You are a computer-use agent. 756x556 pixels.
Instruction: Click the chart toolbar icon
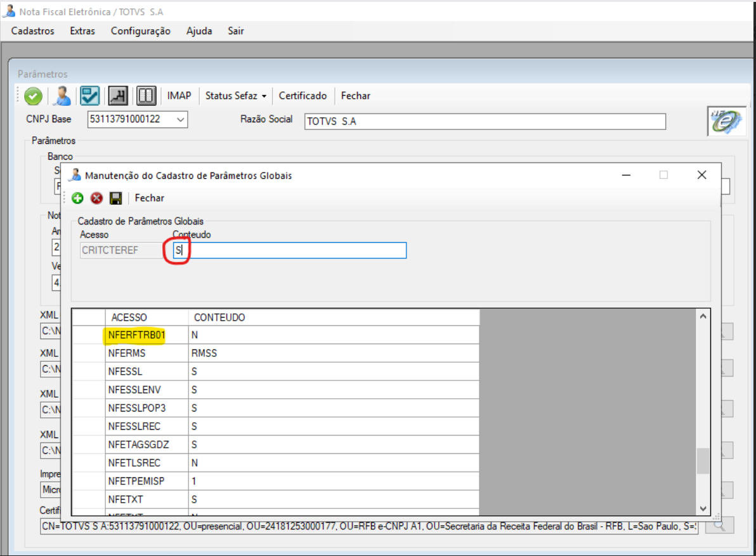tap(118, 96)
